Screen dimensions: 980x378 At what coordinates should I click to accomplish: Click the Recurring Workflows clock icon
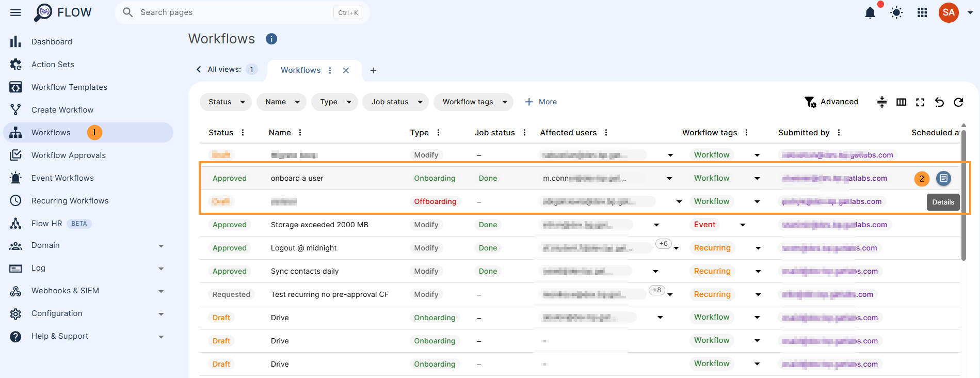pyautogui.click(x=15, y=201)
